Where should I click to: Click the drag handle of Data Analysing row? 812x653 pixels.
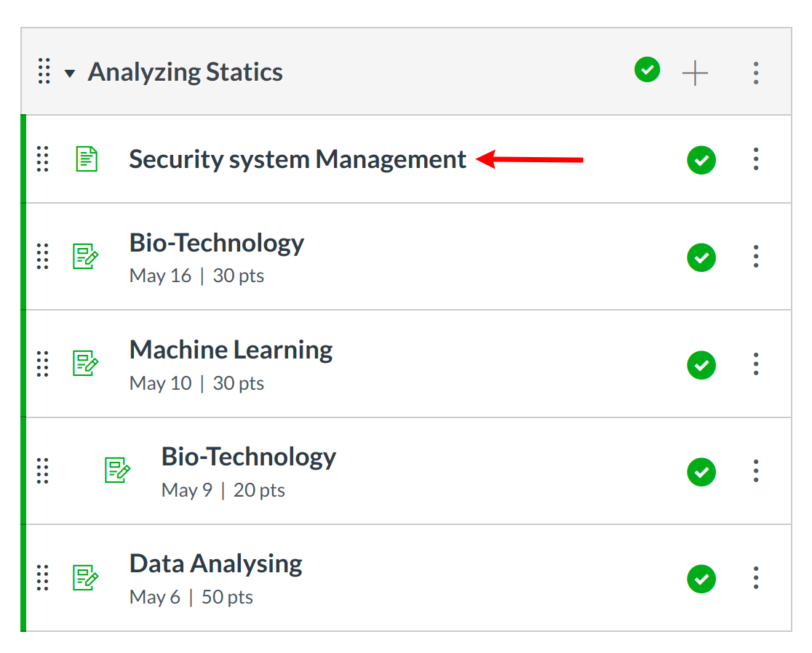coord(43,577)
